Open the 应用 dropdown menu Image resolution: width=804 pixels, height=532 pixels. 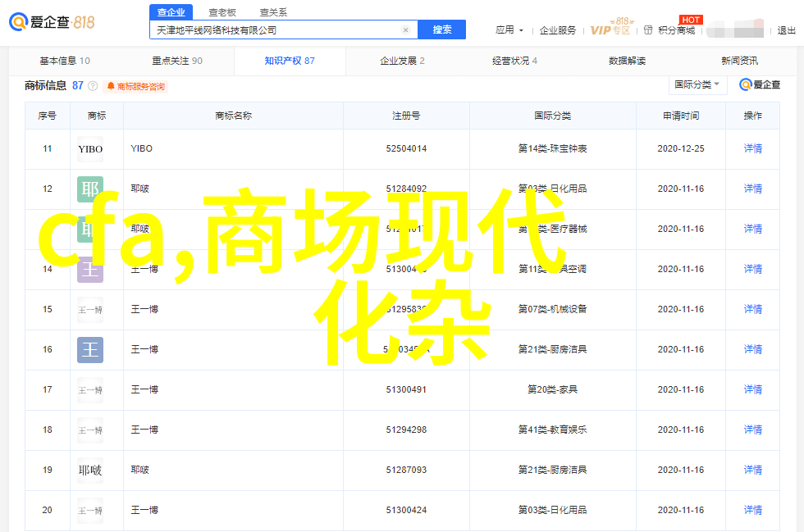click(x=509, y=30)
